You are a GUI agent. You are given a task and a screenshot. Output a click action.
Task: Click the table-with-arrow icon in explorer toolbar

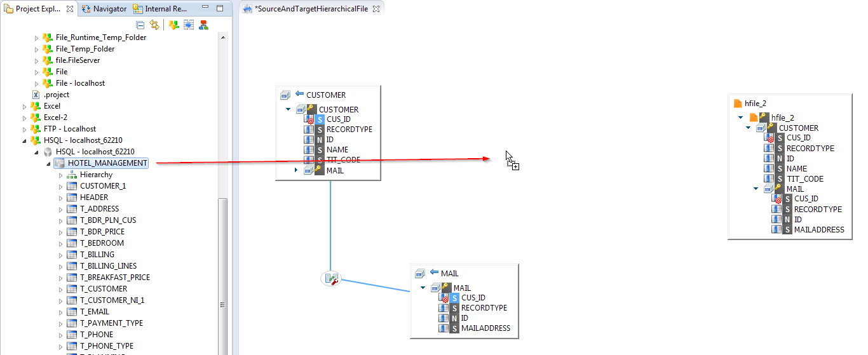click(189, 25)
